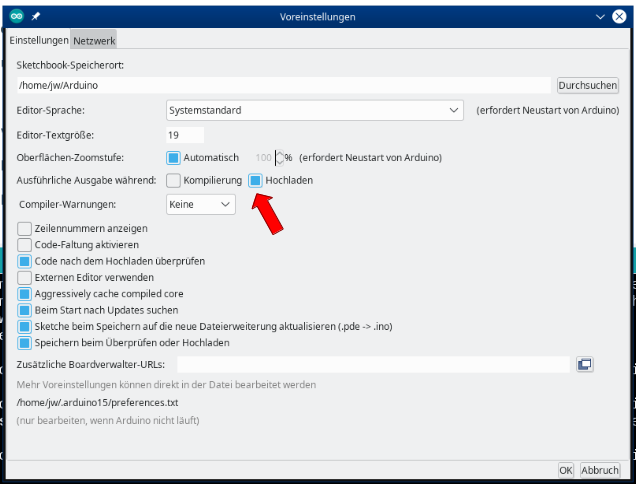Image resolution: width=636 pixels, height=484 pixels.
Task: Click the Editor-Textgröße field
Action: click(x=185, y=134)
